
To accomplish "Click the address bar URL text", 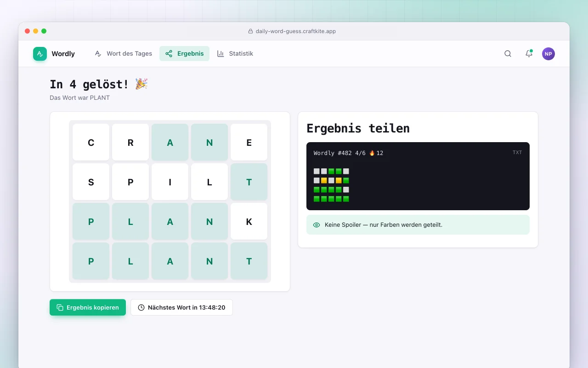I will [296, 31].
